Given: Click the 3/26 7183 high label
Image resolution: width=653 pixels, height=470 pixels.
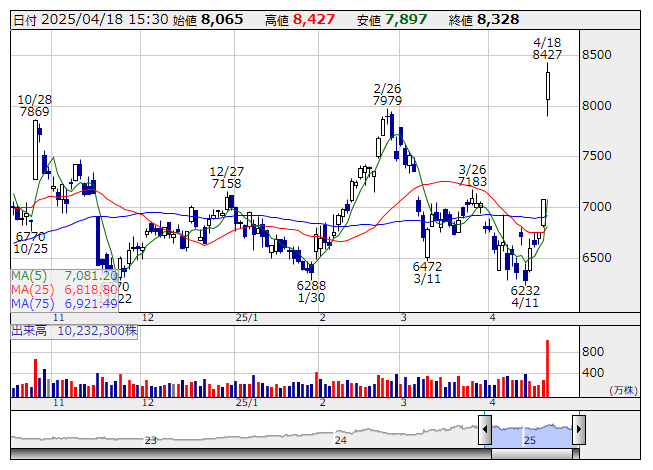Looking at the screenshot, I should point(472,175).
